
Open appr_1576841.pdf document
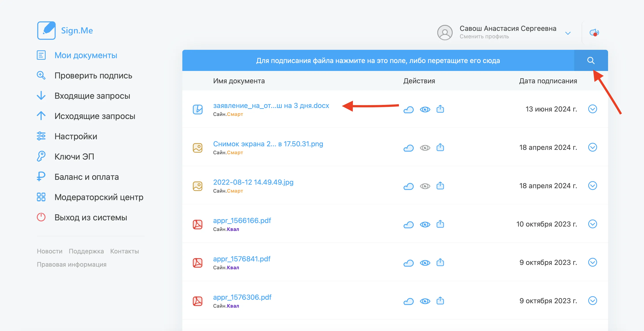pos(242,259)
